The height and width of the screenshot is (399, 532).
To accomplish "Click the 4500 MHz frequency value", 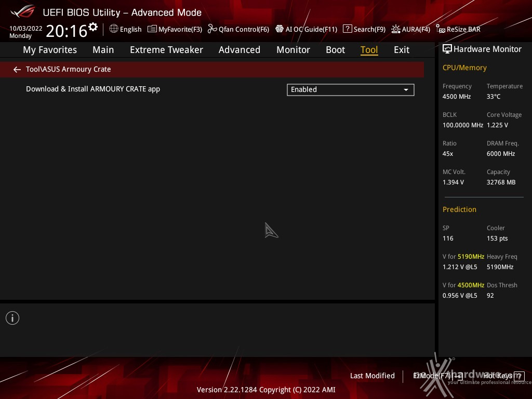I will (456, 96).
